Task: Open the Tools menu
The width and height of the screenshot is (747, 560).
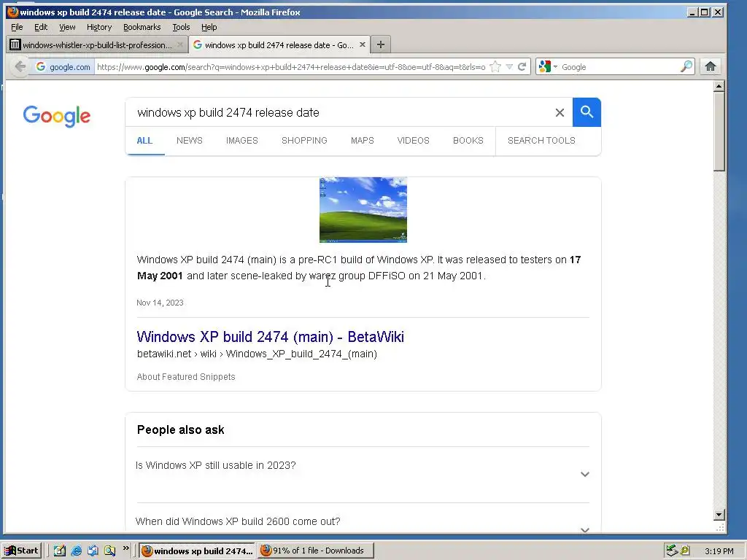Action: (181, 27)
